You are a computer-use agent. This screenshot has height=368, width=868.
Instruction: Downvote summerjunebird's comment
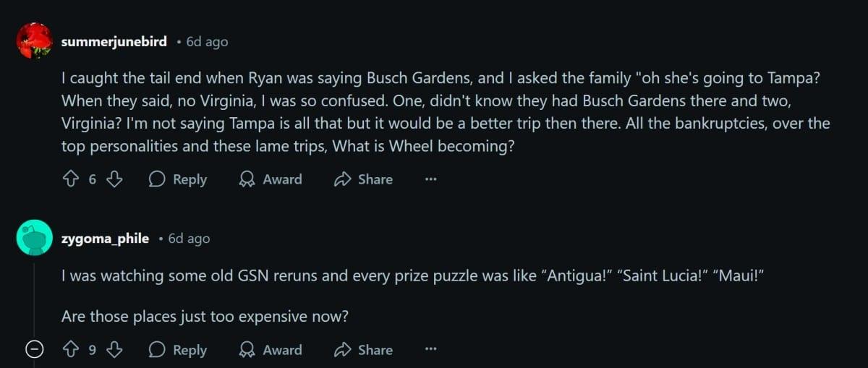tap(114, 179)
